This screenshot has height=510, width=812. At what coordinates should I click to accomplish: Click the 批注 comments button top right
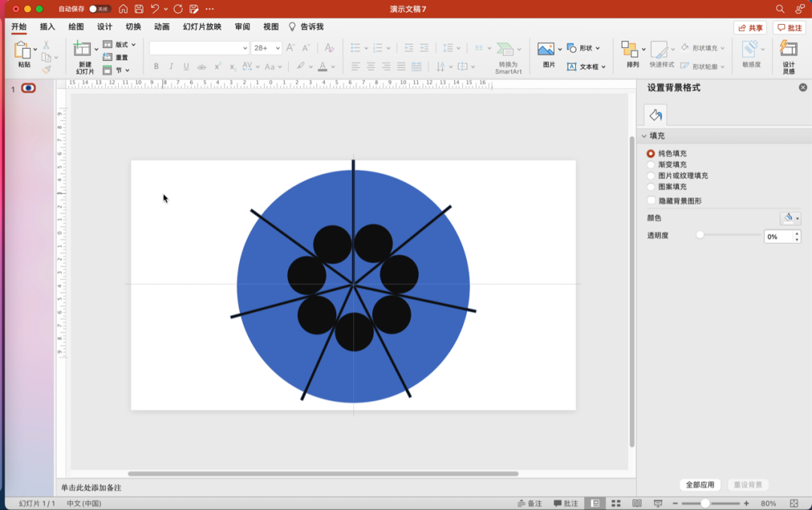(x=789, y=28)
